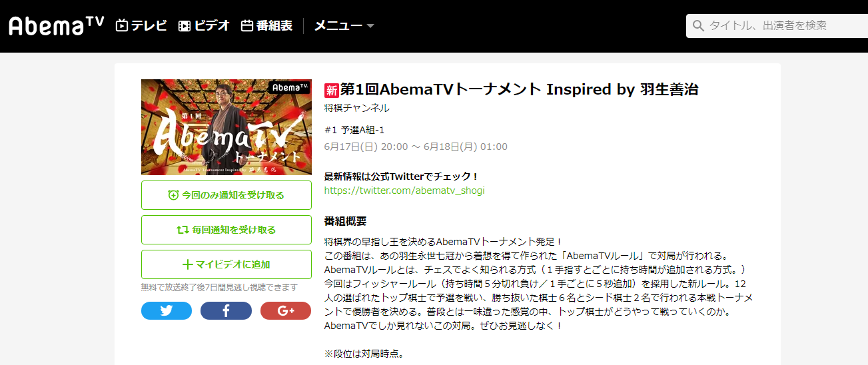Expand the メニュー dropdown
The height and width of the screenshot is (365, 868).
pos(344,26)
